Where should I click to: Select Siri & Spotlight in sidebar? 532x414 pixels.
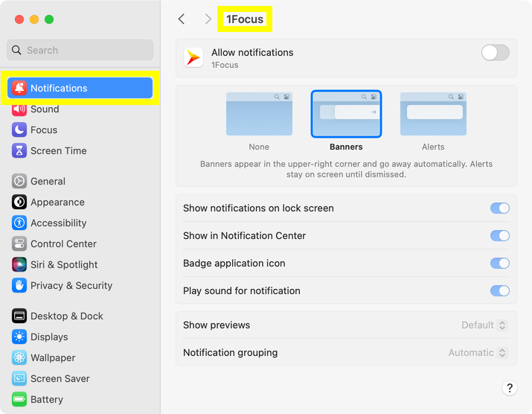click(x=80, y=264)
